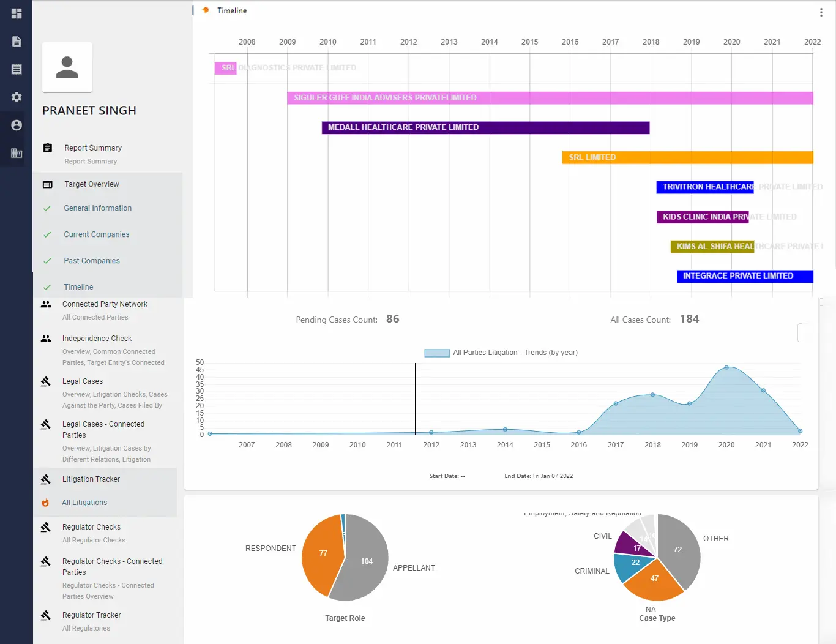
Task: Open Regulator Tracker section
Action: (x=92, y=615)
